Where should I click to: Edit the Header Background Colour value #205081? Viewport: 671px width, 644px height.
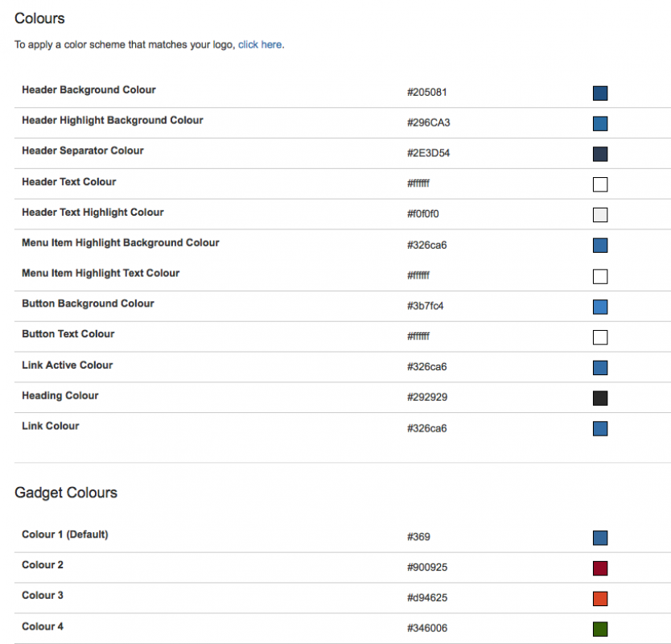[x=426, y=93]
